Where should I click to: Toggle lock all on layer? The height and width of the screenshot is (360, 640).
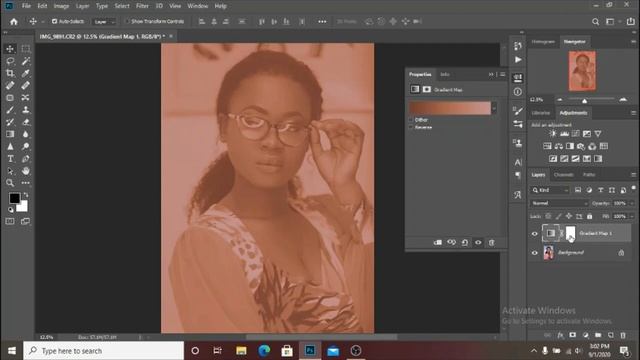coord(589,216)
